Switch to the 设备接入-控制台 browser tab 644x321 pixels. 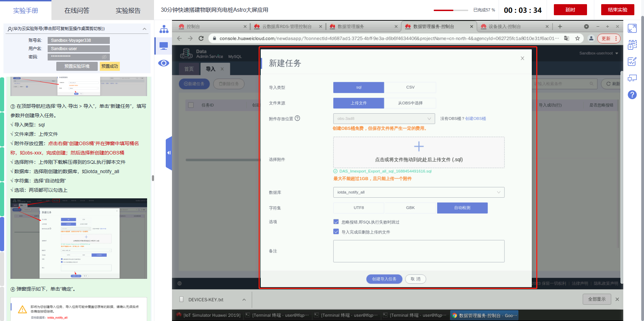click(515, 27)
